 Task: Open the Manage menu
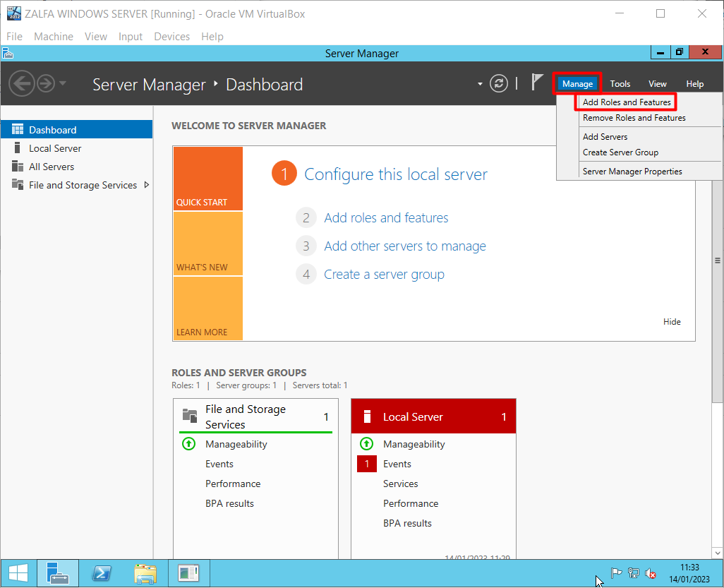pyautogui.click(x=577, y=83)
